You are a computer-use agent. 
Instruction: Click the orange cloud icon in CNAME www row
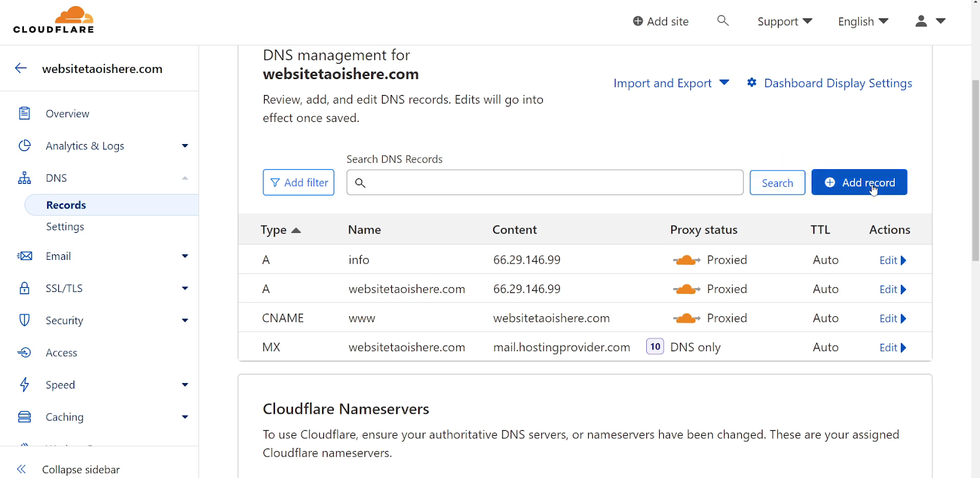tap(687, 318)
